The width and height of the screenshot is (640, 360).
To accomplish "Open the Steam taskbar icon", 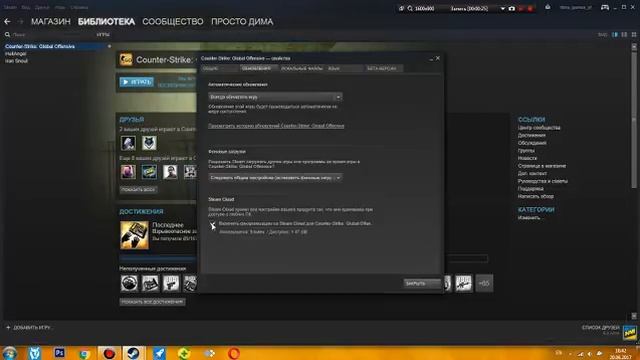I will [x=133, y=353].
